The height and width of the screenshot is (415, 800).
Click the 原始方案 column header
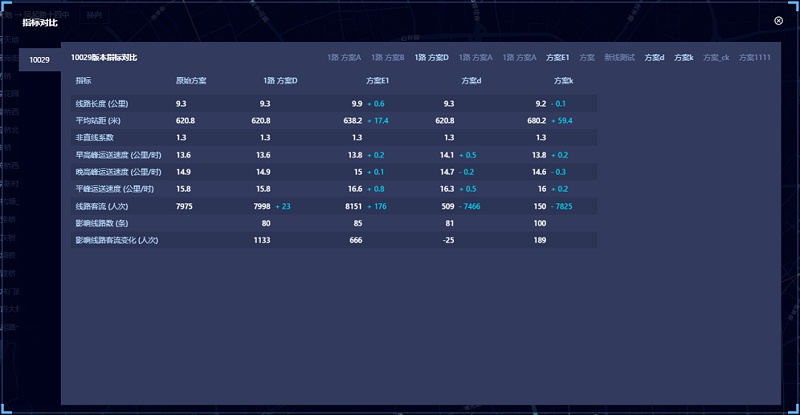tap(191, 81)
